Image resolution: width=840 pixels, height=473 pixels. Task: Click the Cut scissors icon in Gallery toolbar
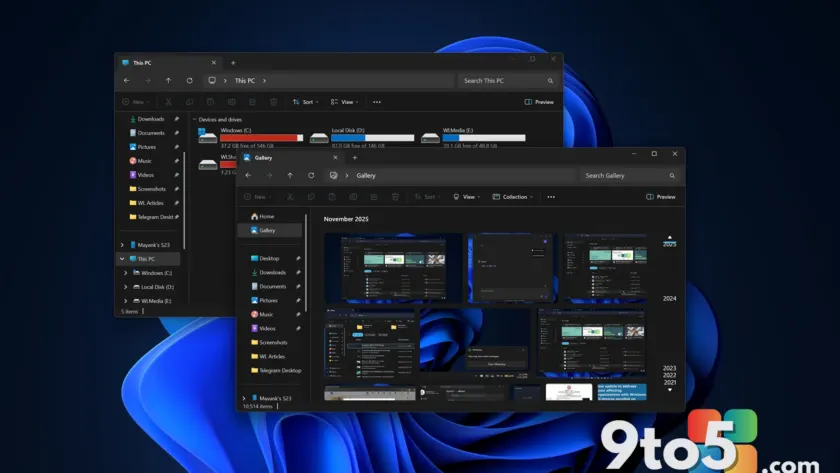pyautogui.click(x=290, y=197)
